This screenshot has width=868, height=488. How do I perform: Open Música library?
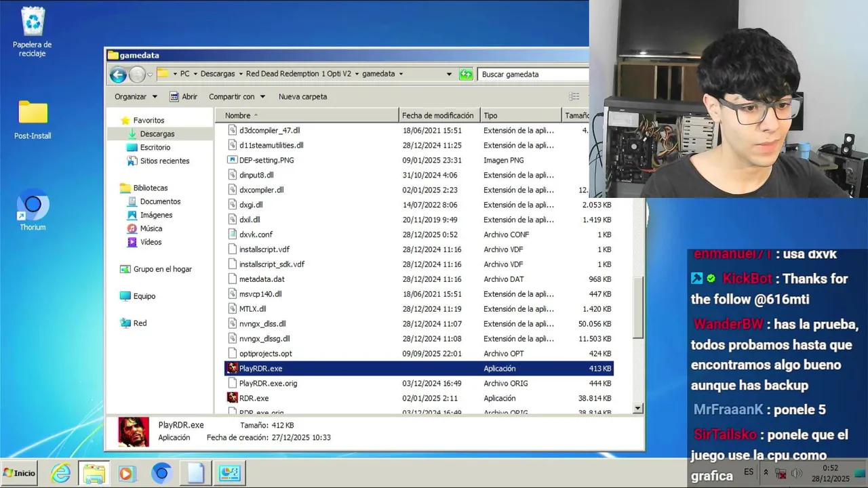tap(151, 228)
